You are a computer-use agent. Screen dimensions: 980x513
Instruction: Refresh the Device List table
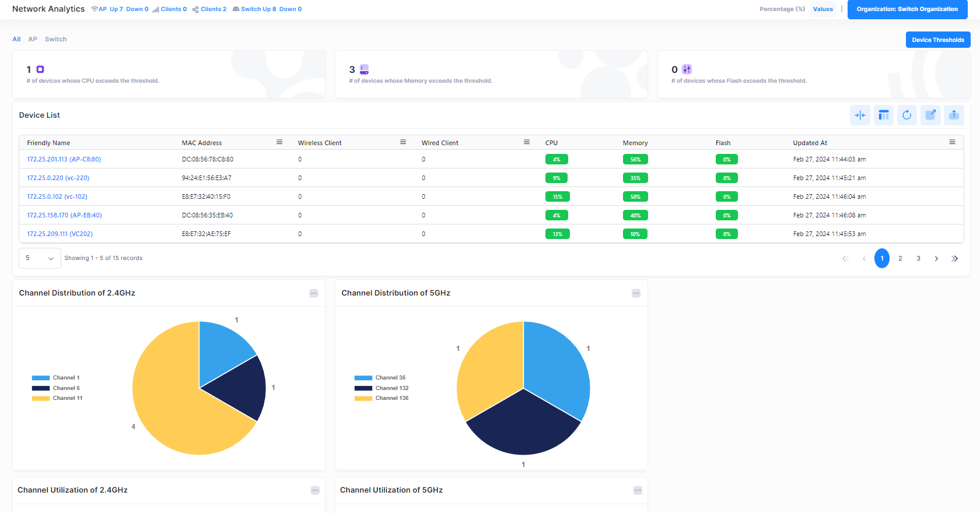[907, 115]
